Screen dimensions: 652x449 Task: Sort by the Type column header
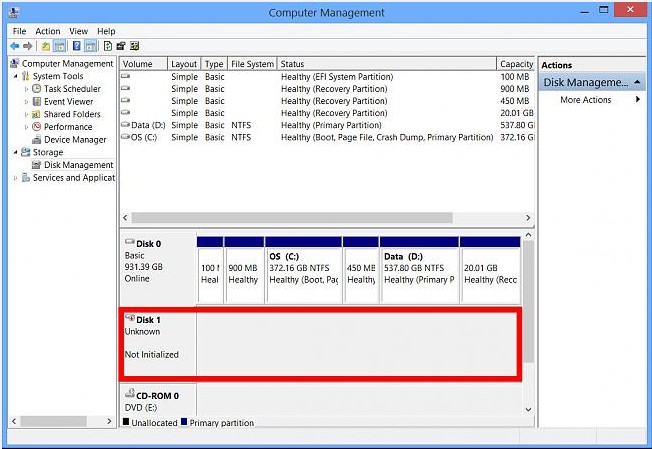[215, 64]
